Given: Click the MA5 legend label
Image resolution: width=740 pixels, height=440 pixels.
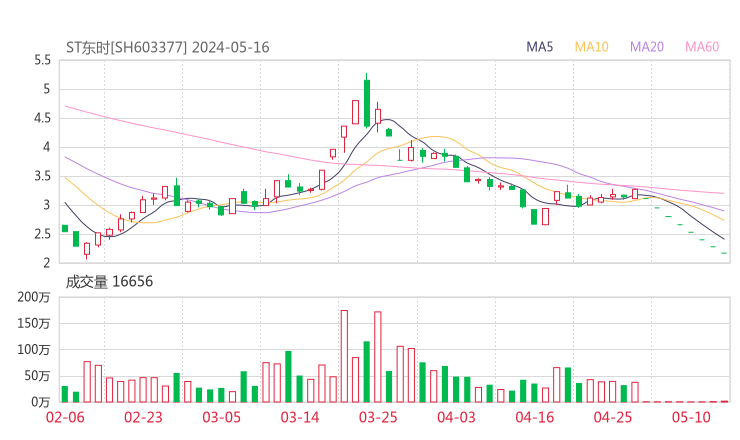Looking at the screenshot, I should [539, 47].
